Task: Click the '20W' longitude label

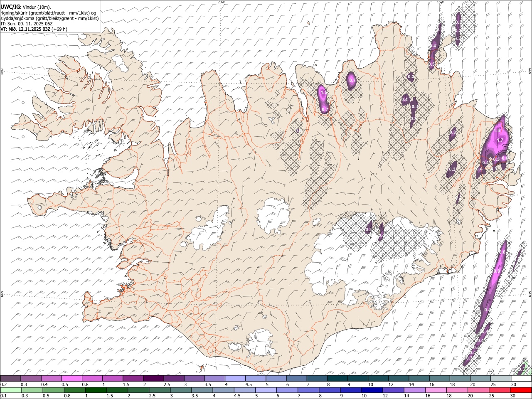Action: point(221,2)
